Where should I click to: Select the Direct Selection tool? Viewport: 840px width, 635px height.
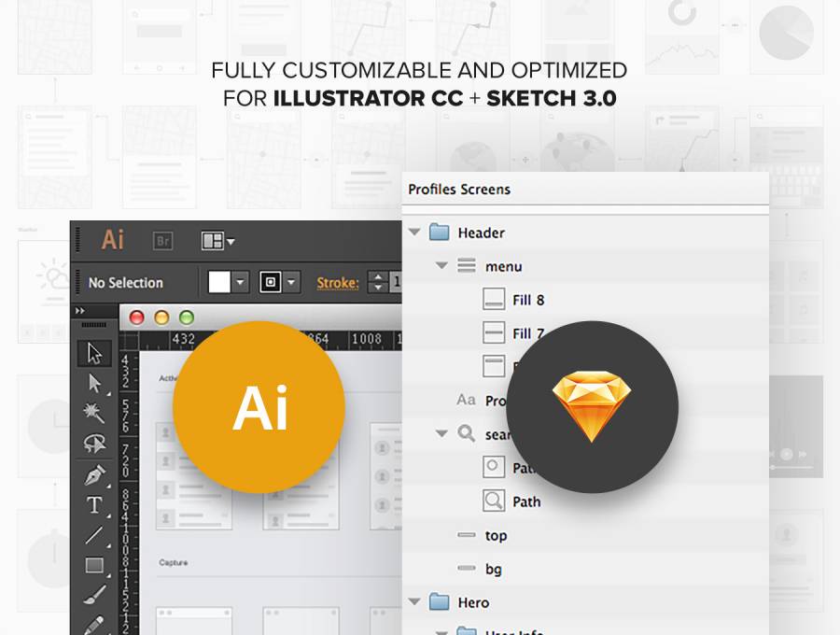pos(94,383)
